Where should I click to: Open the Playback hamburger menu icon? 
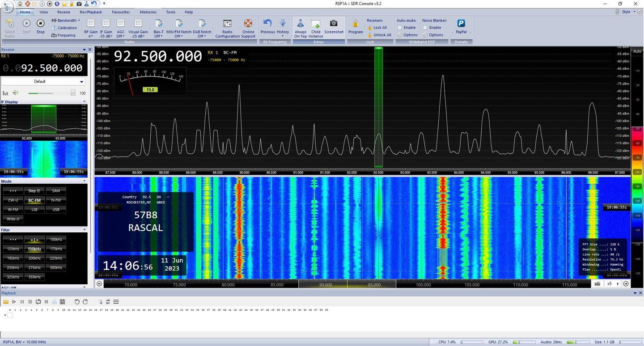pyautogui.click(x=116, y=302)
